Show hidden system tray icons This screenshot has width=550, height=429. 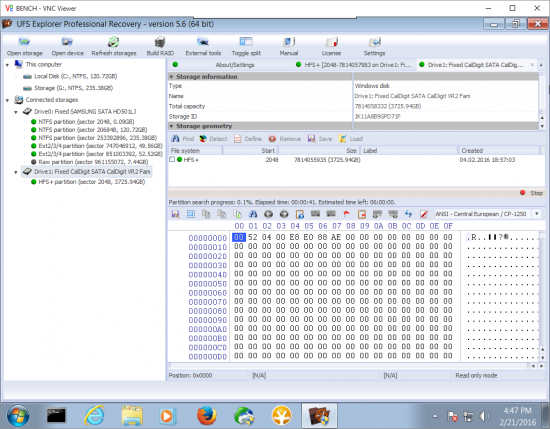click(x=435, y=416)
